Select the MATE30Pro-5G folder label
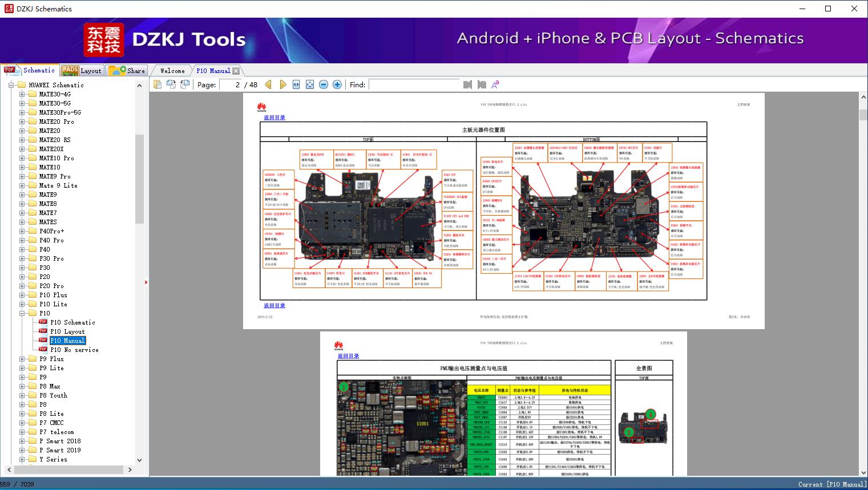The width and height of the screenshot is (868, 490). [x=60, y=112]
